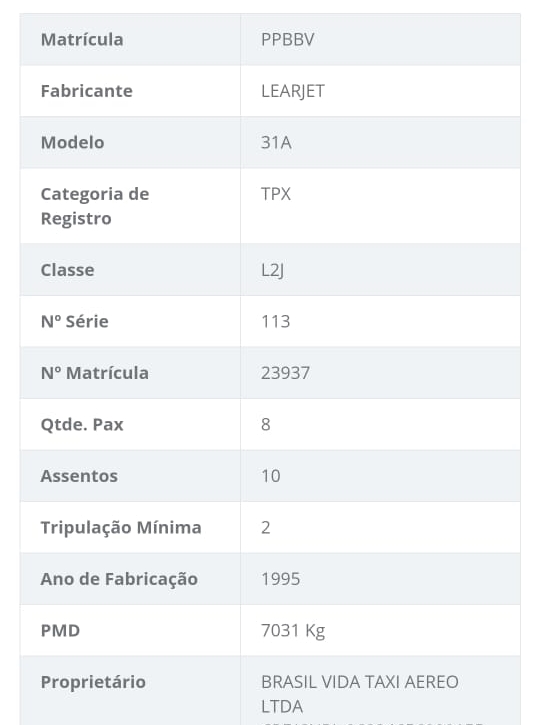Select the L2J classe value
This screenshot has height=725, width=540.
[x=272, y=270]
